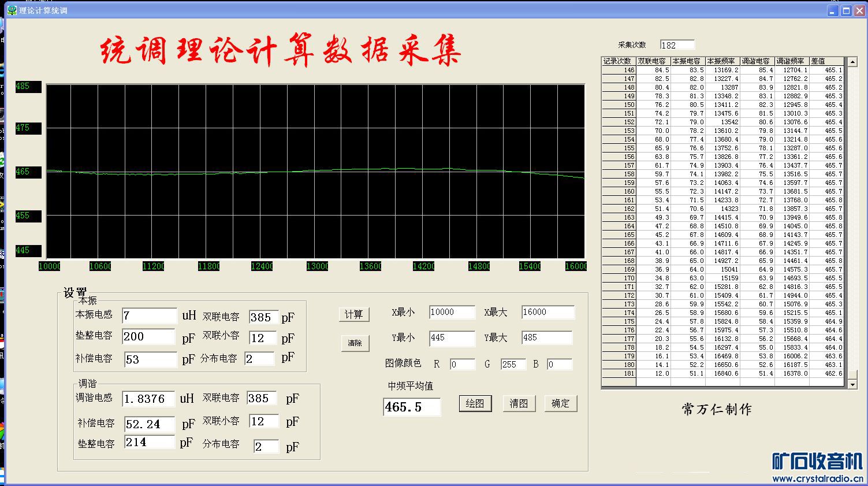The width and height of the screenshot is (868, 486).
Task: Click the 采集次数 field
Action: pos(677,45)
